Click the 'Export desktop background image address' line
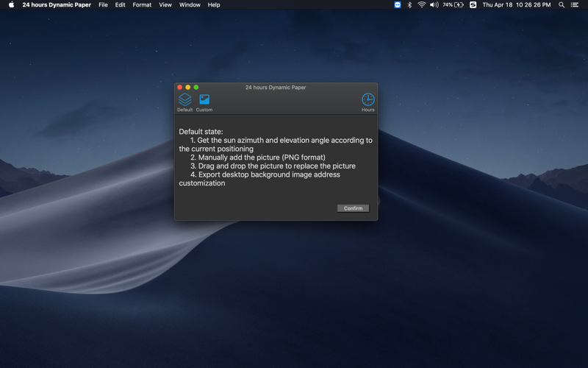Image resolution: width=588 pixels, height=368 pixels. click(265, 174)
